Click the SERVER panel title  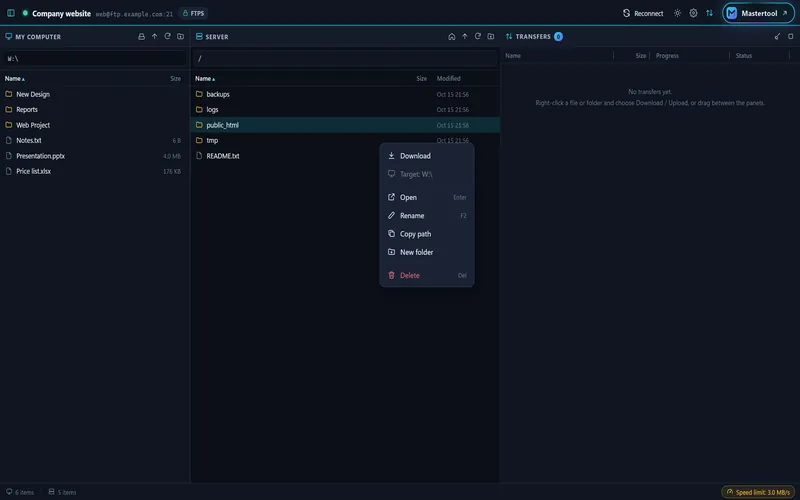217,37
